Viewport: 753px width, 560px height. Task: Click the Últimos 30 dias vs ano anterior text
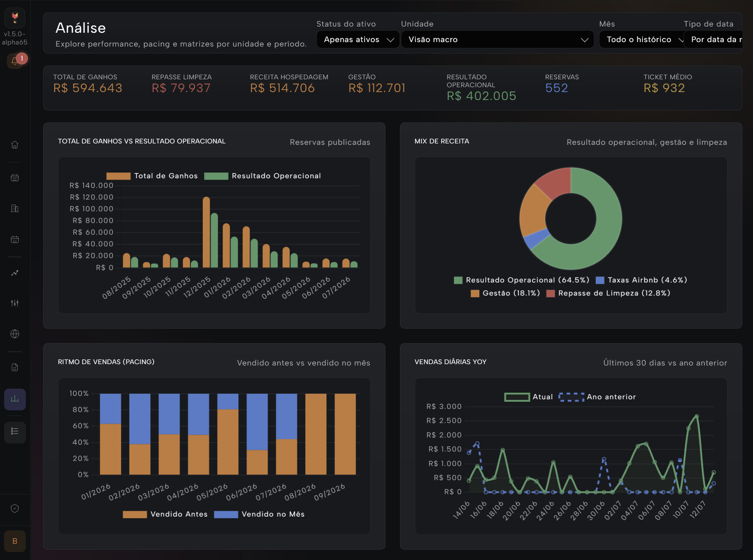coord(665,363)
